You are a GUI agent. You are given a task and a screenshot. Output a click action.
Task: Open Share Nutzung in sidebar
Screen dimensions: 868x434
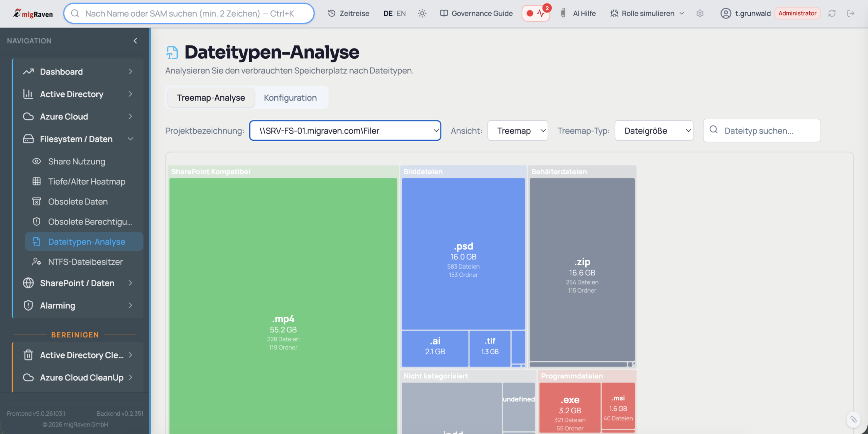[x=76, y=161]
